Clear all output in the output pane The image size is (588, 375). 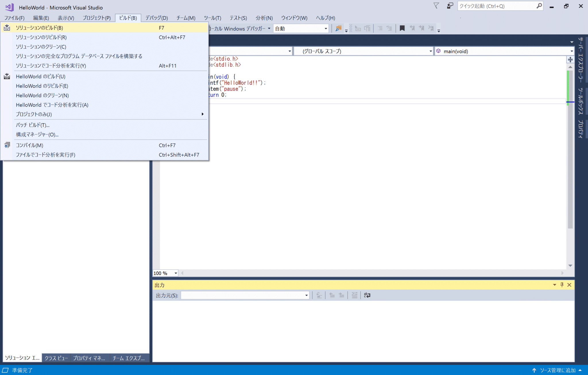pos(354,295)
